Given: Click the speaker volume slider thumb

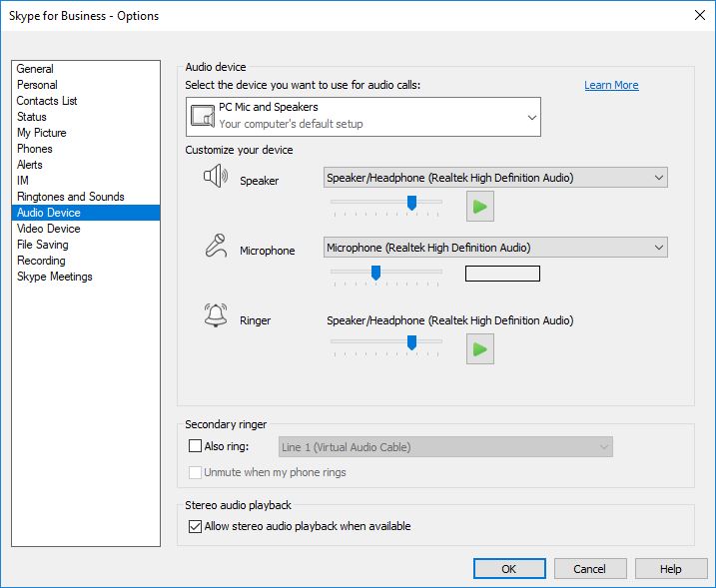Looking at the screenshot, I should tap(411, 203).
